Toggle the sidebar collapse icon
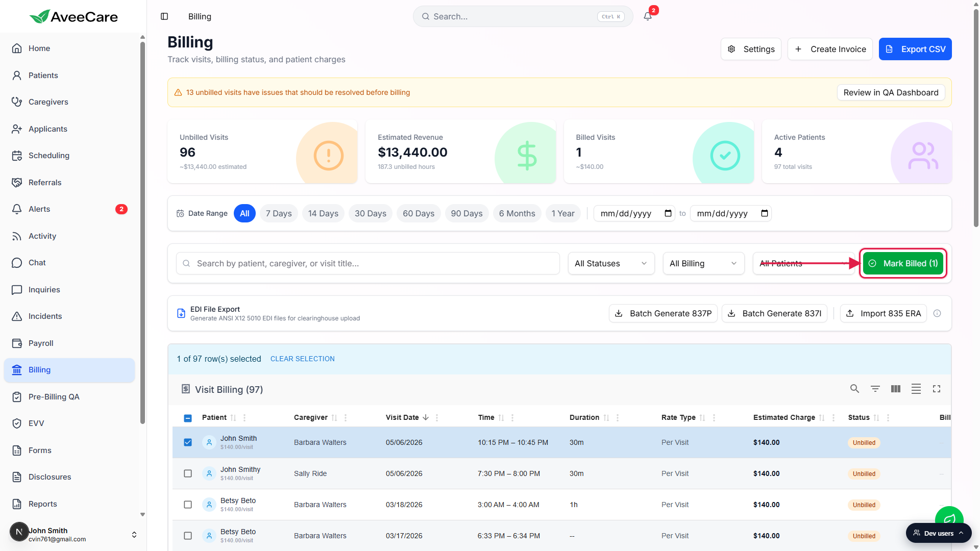980x551 pixels. tap(164, 16)
